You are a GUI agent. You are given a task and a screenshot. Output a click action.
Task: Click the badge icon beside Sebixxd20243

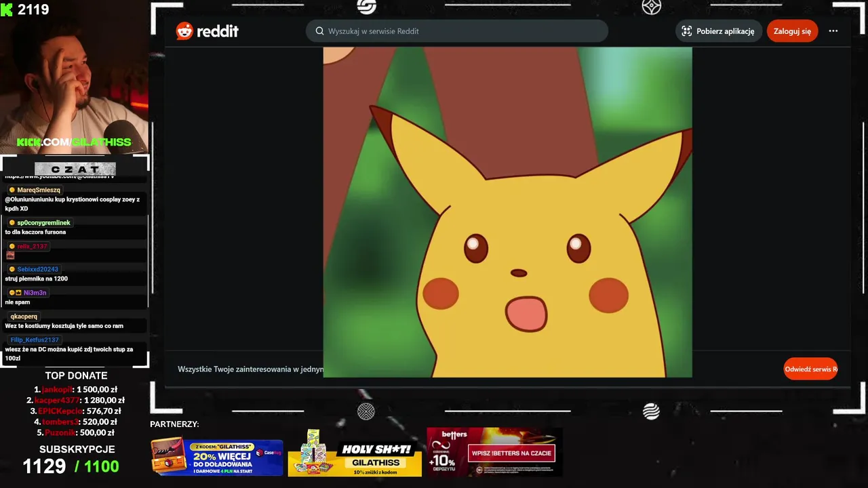(x=12, y=270)
